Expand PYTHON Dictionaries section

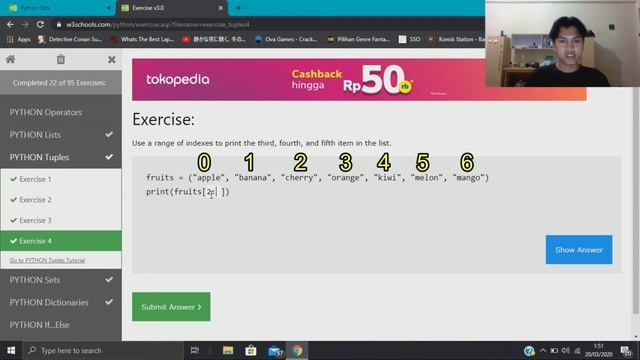[x=61, y=302]
